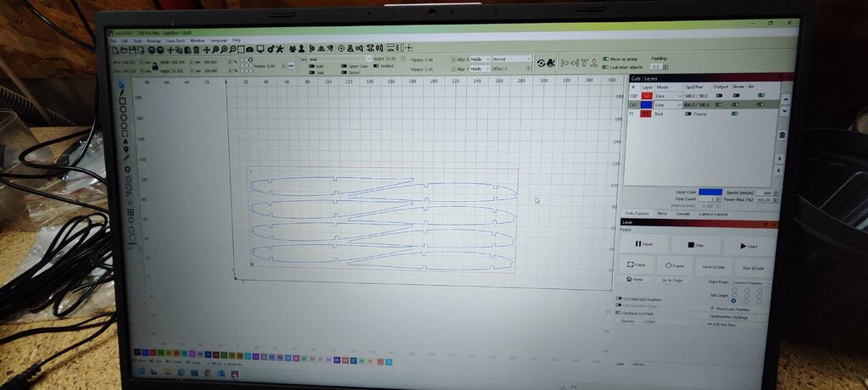Screen dimensions: 868x390
Task: Move layer up with arrow button
Action: click(782, 100)
